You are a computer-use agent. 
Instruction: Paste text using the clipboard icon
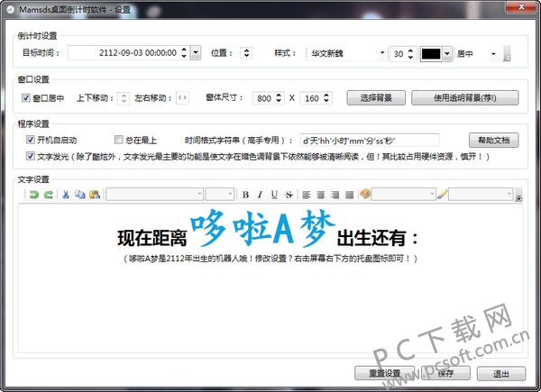95,195
